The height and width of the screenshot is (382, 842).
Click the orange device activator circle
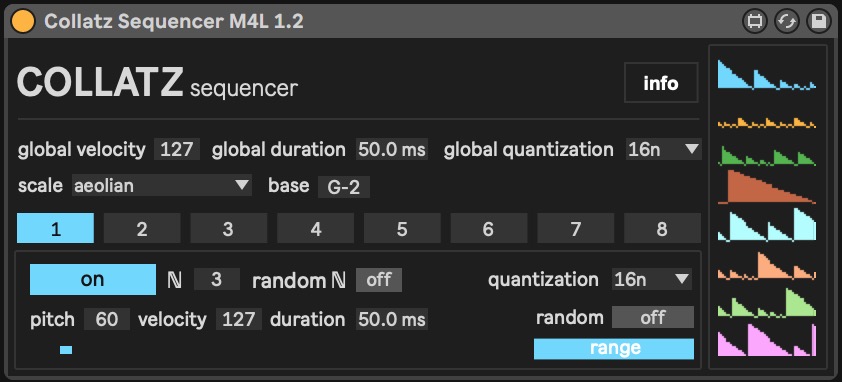click(23, 21)
